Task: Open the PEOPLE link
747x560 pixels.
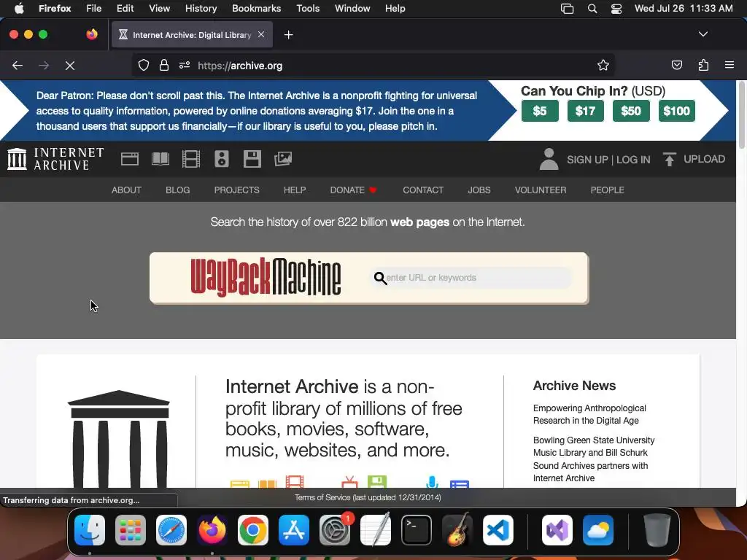Action: (607, 190)
